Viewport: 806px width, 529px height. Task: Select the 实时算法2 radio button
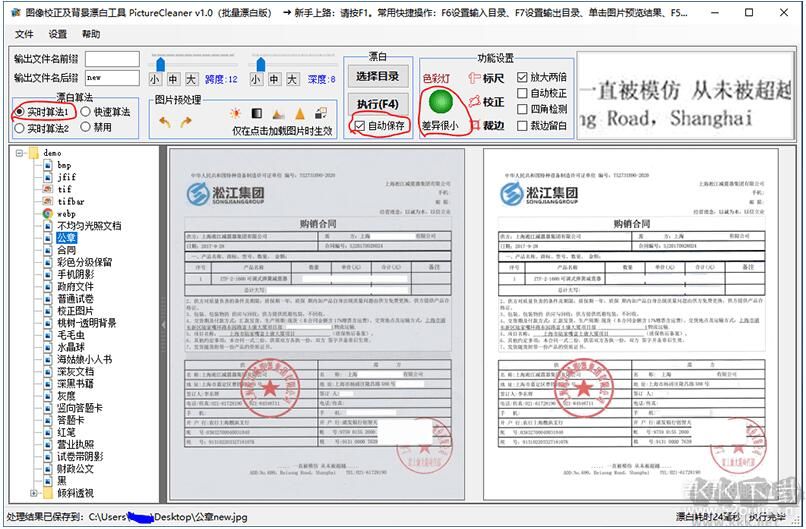(20, 127)
